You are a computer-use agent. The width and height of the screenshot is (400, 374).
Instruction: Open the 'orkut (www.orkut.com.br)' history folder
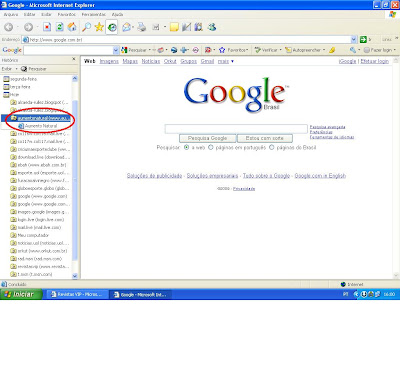pos(39,251)
